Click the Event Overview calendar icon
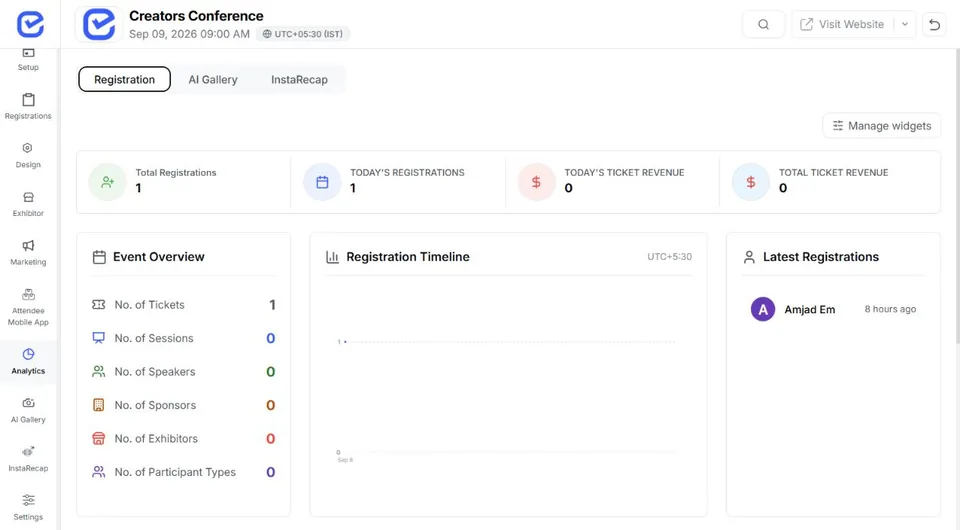Viewport: 960px width, 530px height. coord(99,257)
